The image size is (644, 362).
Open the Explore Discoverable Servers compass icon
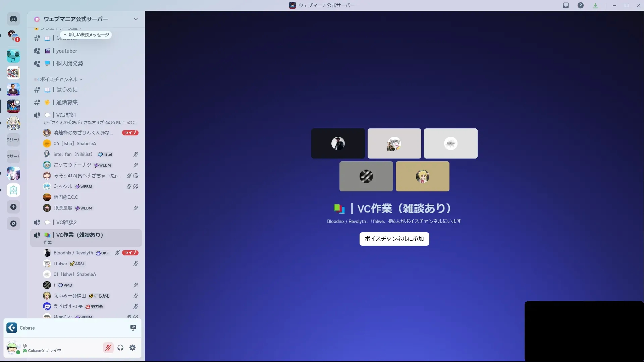click(x=13, y=224)
